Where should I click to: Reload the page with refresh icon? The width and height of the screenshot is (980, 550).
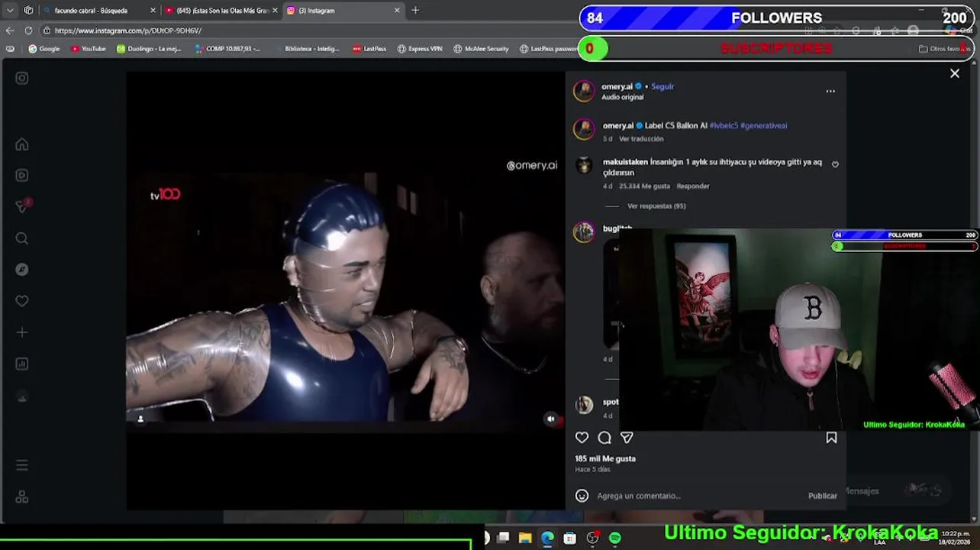28,31
